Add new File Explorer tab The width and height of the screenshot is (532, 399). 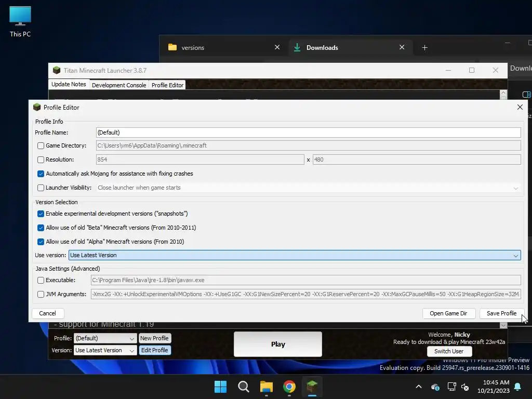(424, 47)
